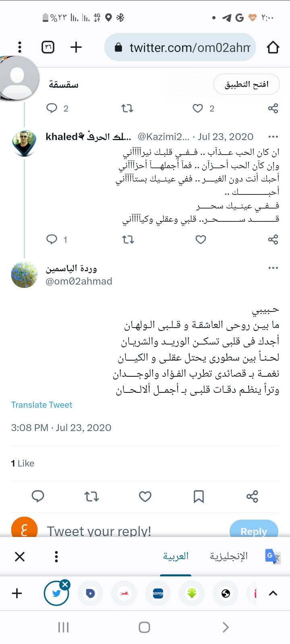Like khaled's reply tweet
The image size is (290, 644).
tap(201, 240)
